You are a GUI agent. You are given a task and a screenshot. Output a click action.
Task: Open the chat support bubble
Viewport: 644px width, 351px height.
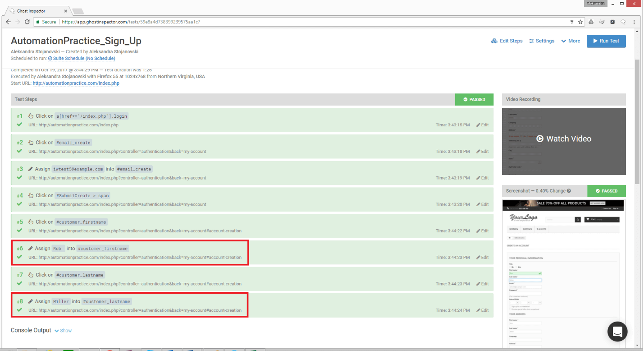point(617,332)
